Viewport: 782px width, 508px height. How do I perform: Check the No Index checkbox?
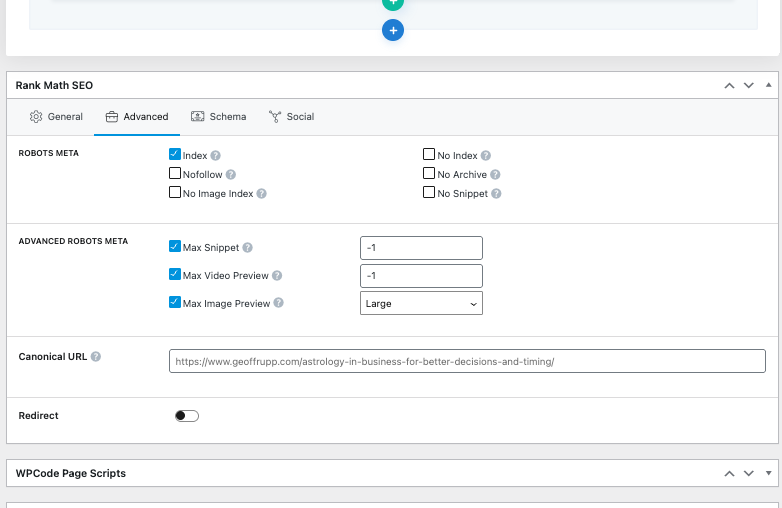(x=429, y=155)
